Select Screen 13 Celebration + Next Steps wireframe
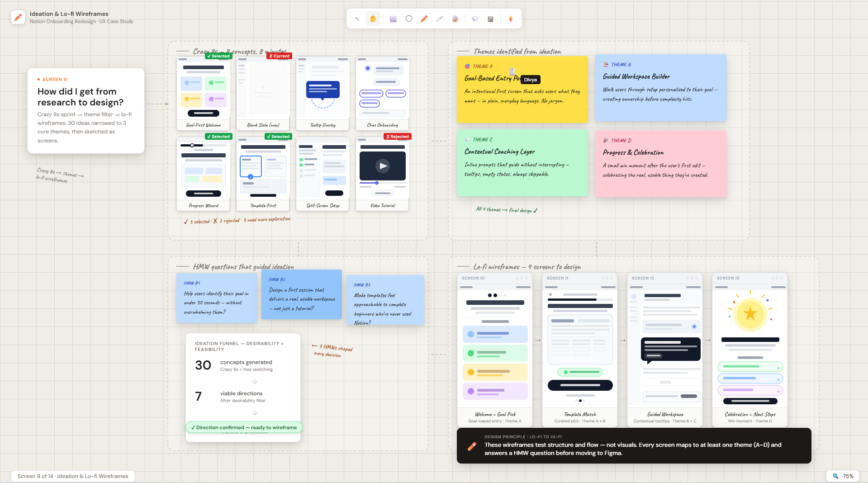The image size is (868, 483). [x=750, y=350]
